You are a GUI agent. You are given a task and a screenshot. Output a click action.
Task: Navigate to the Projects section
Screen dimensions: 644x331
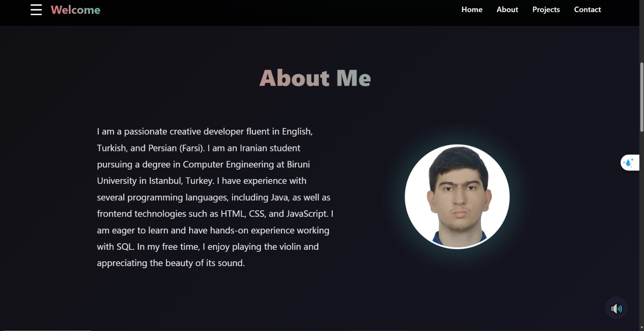[x=546, y=9]
